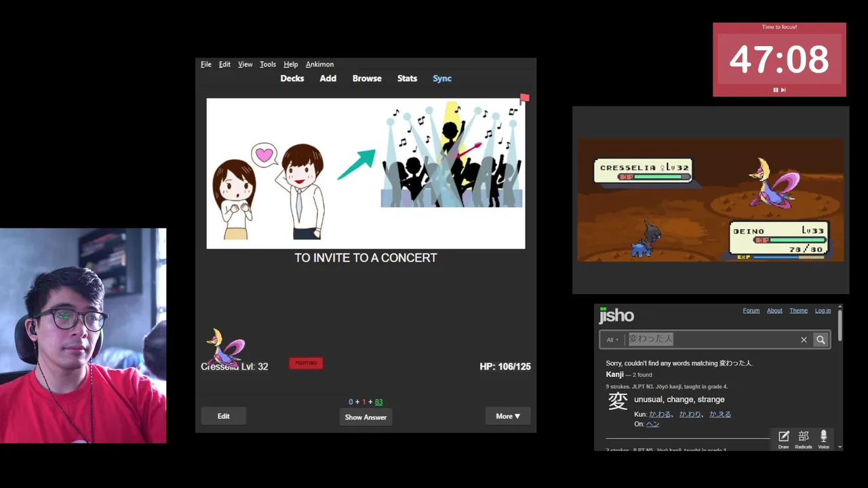Click the red 1 learning card count
The width and height of the screenshot is (868, 488).
[x=364, y=402]
